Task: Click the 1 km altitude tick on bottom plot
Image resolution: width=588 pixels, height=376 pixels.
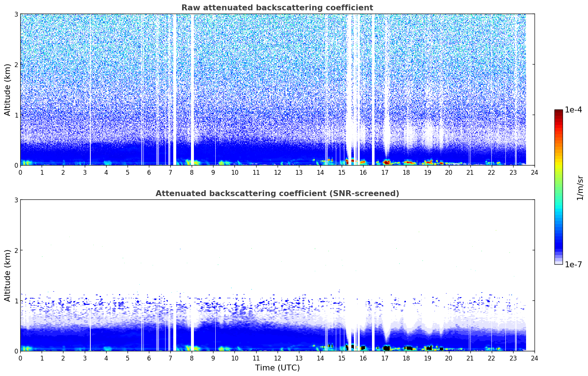Action: tap(16, 301)
